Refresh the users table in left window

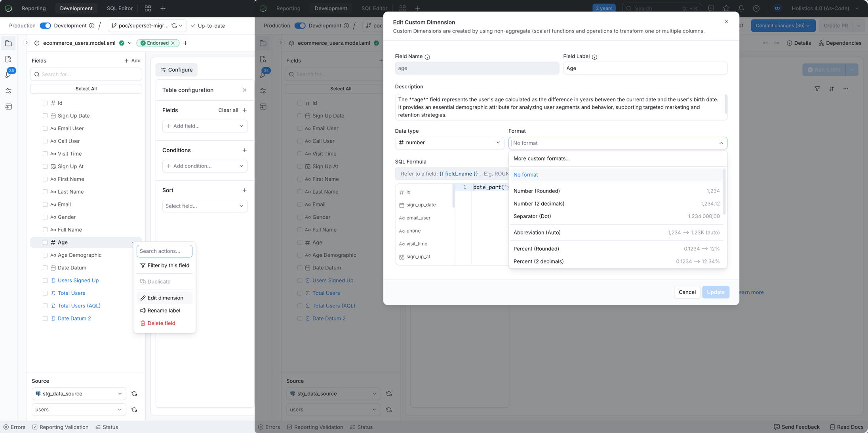point(134,410)
